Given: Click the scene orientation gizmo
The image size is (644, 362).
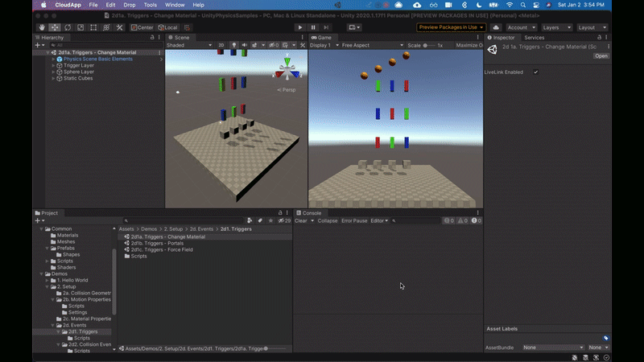Looking at the screenshot, I should click(x=287, y=69).
